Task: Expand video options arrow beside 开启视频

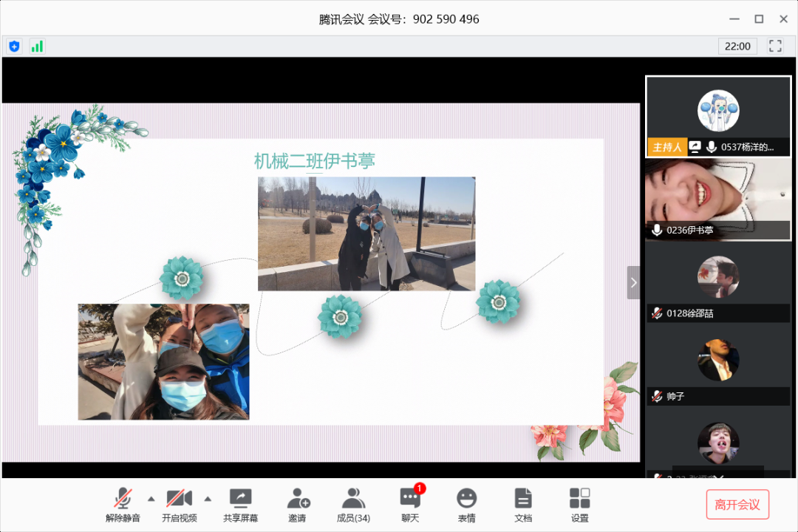Action: pyautogui.click(x=208, y=498)
